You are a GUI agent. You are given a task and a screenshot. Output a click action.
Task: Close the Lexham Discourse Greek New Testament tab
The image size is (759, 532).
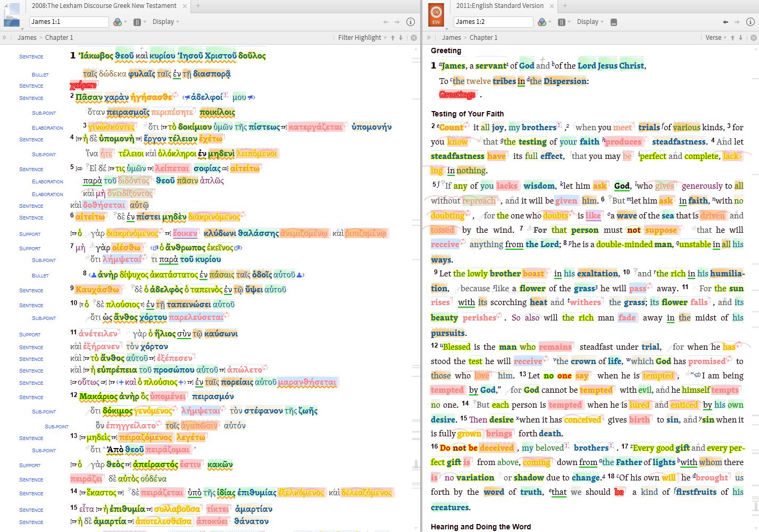pyautogui.click(x=185, y=6)
